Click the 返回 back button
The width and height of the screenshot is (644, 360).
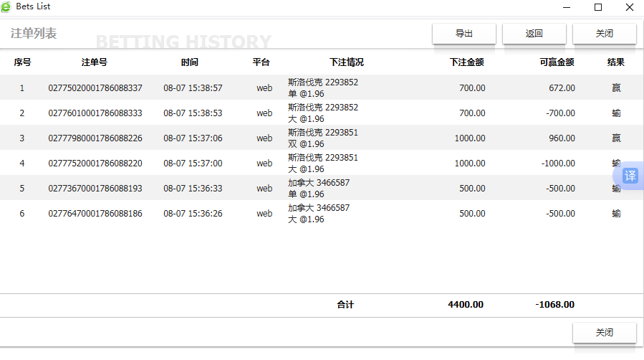coord(534,34)
